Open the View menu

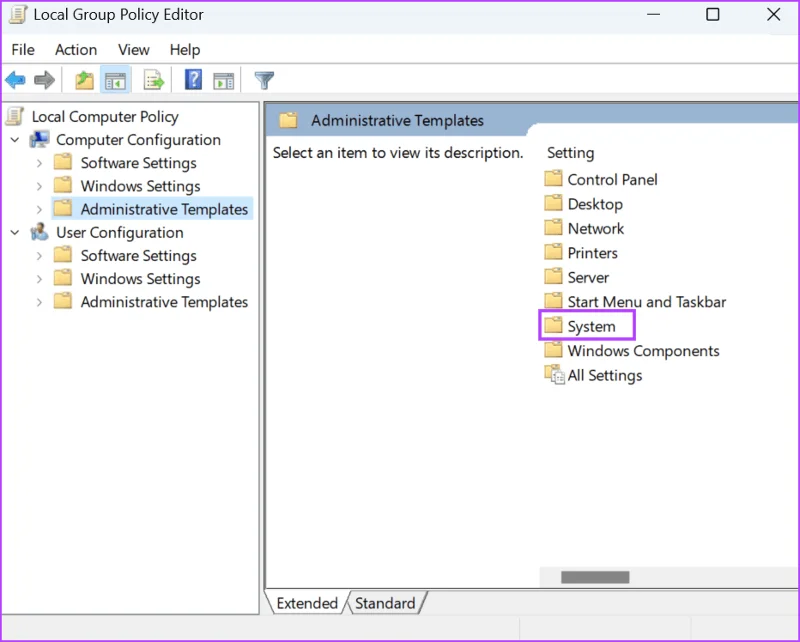pyautogui.click(x=134, y=50)
